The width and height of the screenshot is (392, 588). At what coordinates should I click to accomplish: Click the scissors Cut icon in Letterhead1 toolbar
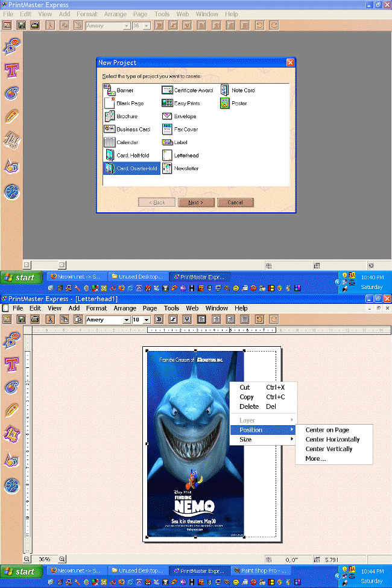pyautogui.click(x=50, y=320)
